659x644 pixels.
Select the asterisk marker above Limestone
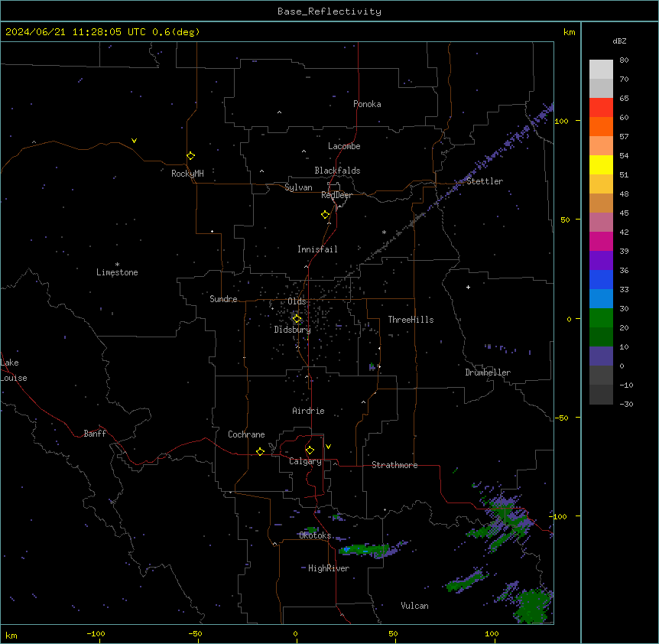(117, 264)
